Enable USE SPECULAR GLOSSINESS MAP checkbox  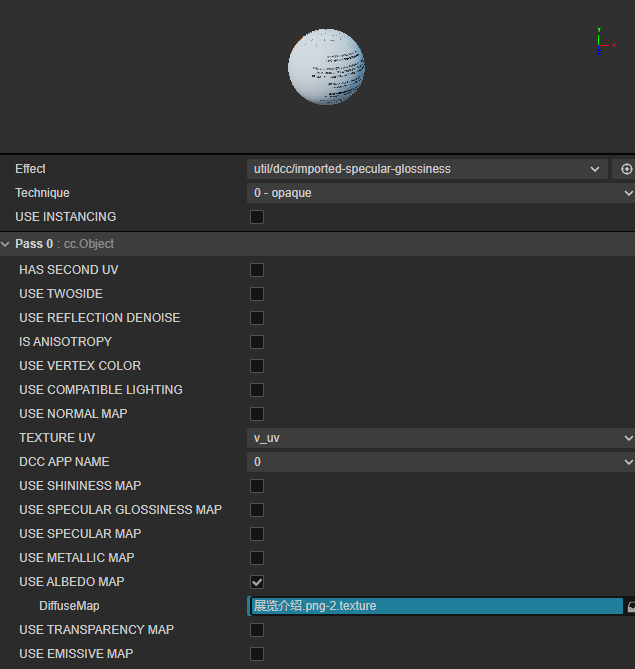pos(257,509)
